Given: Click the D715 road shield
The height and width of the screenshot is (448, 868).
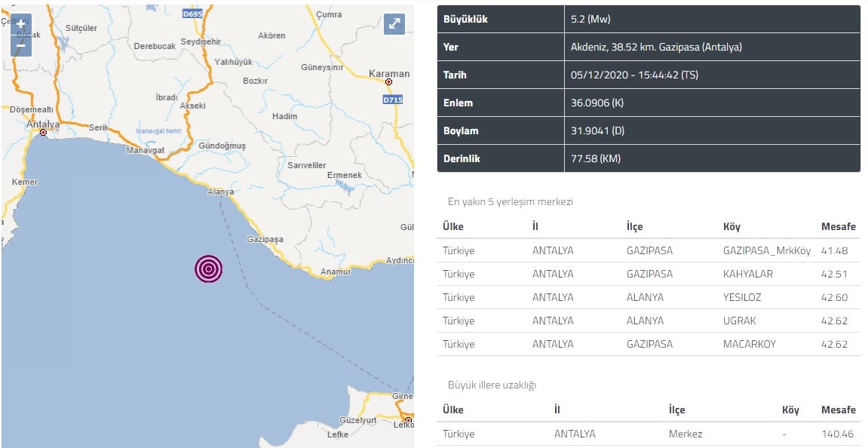Looking at the screenshot, I should (392, 100).
